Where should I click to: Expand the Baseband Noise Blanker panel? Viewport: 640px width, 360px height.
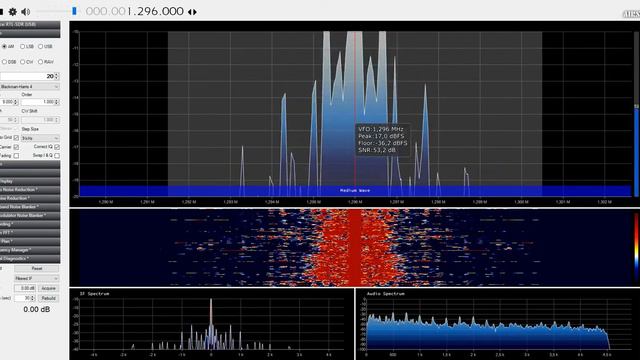click(30, 207)
